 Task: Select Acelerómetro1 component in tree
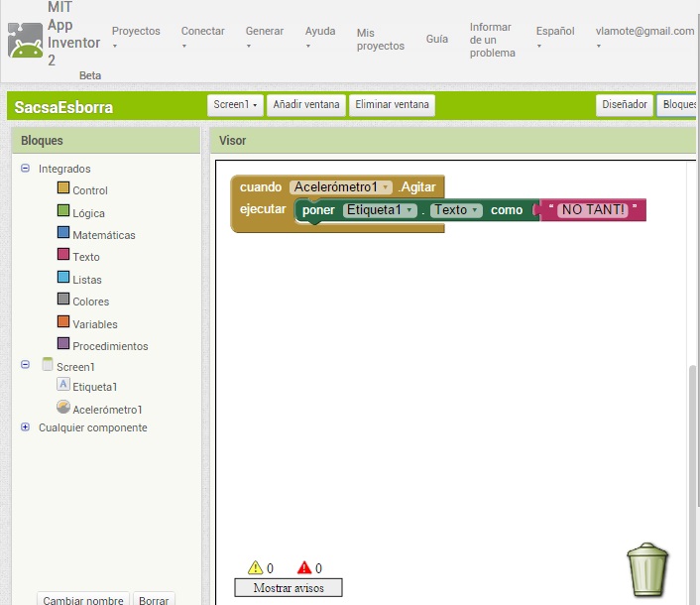click(107, 410)
